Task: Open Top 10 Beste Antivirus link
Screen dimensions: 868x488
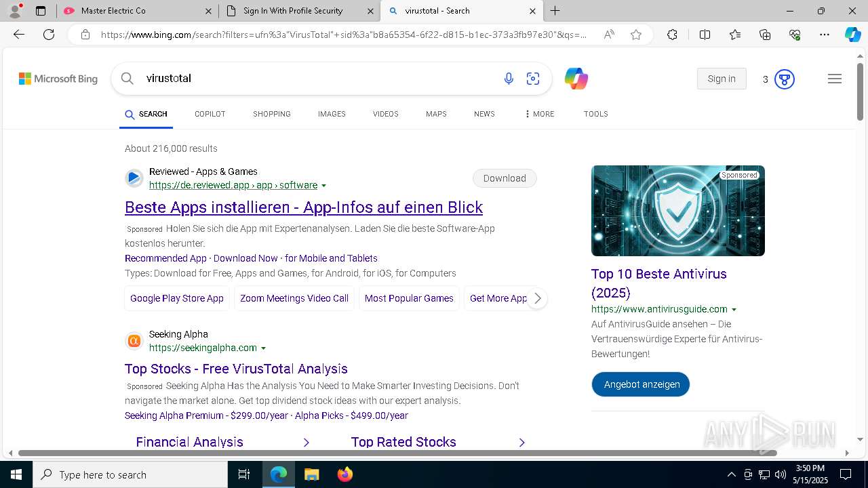Action: [x=658, y=283]
